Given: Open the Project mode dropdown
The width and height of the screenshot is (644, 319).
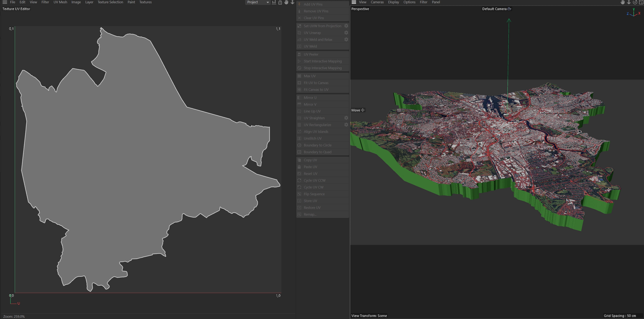Looking at the screenshot, I should point(258,2).
